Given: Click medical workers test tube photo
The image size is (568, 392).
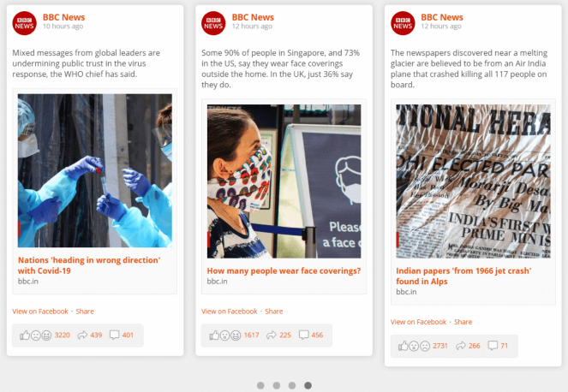Looking at the screenshot, I should (95, 170).
